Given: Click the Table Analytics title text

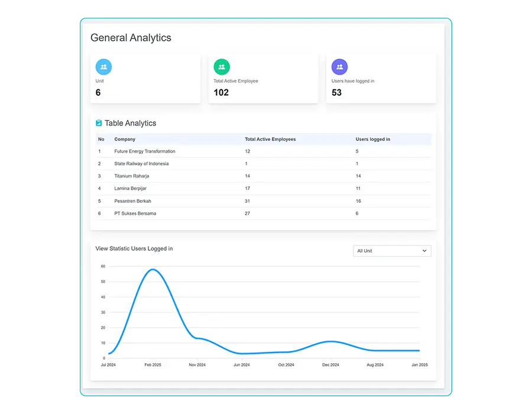Looking at the screenshot, I should click(130, 123).
